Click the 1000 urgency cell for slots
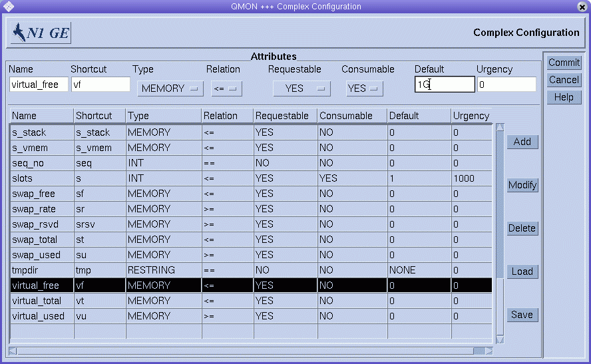Image resolution: width=591 pixels, height=364 pixels. click(x=472, y=178)
